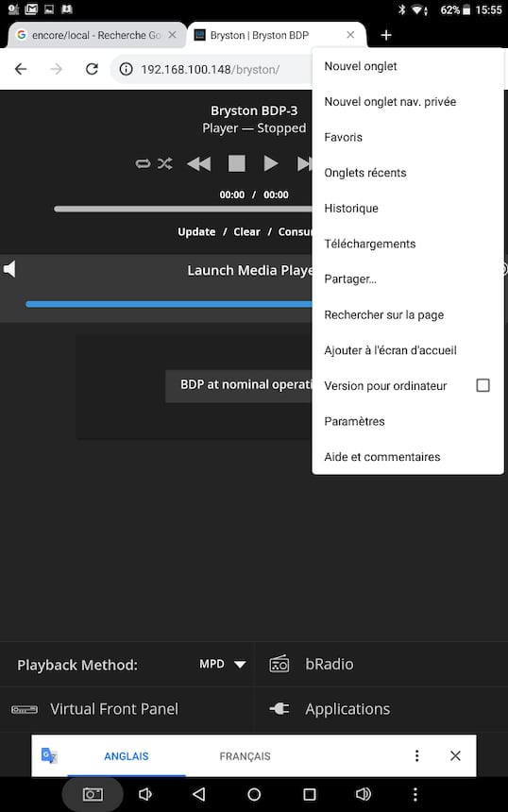The height and width of the screenshot is (812, 508).
Task: Stop playback with the square button
Action: click(x=237, y=163)
